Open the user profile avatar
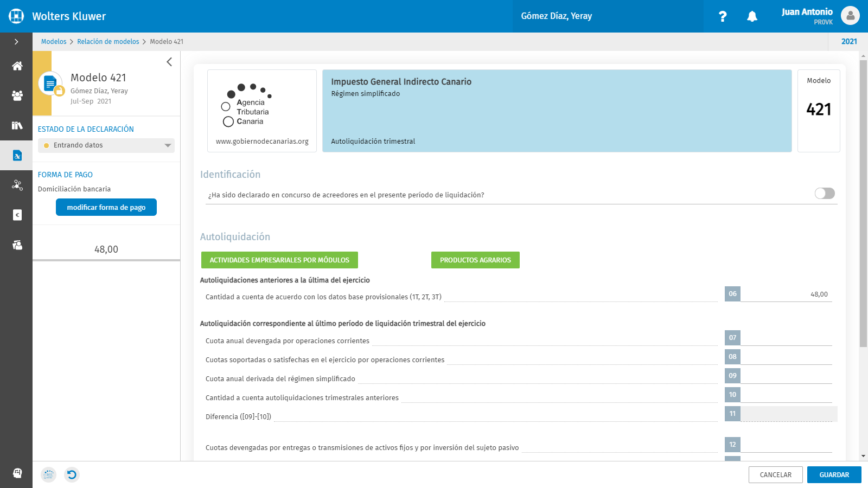The height and width of the screenshot is (488, 868). click(x=850, y=16)
